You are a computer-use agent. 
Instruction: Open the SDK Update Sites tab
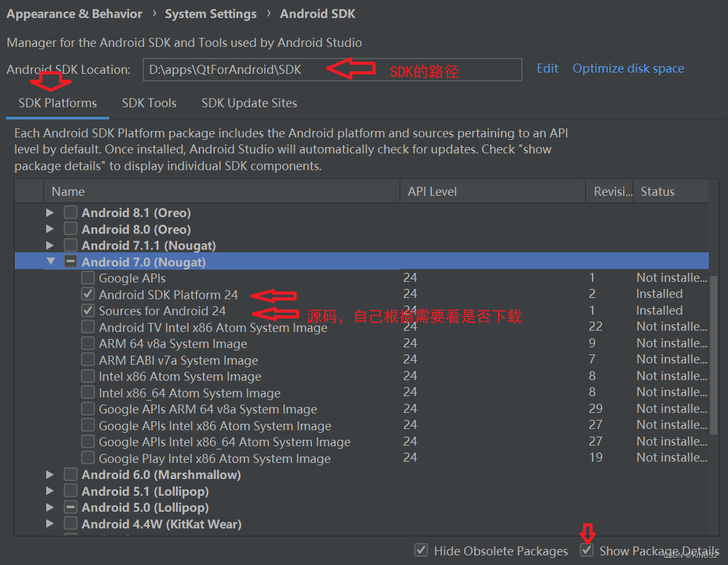[249, 103]
